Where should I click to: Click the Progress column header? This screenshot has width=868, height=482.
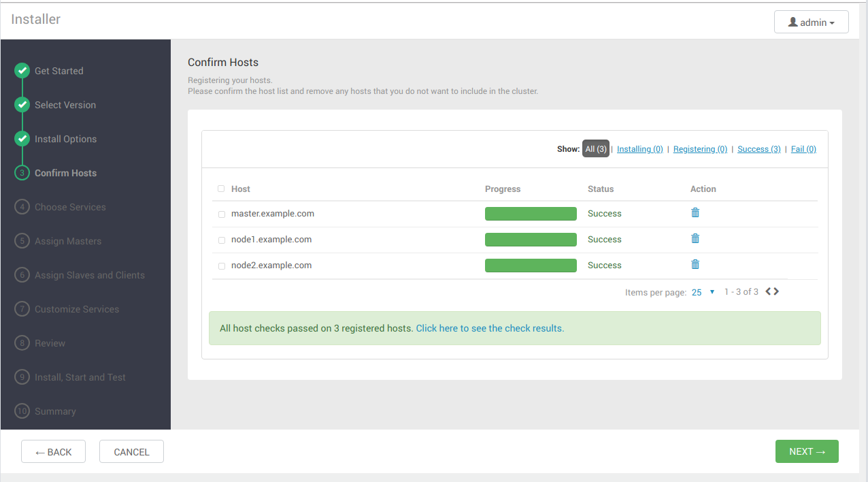(x=503, y=189)
